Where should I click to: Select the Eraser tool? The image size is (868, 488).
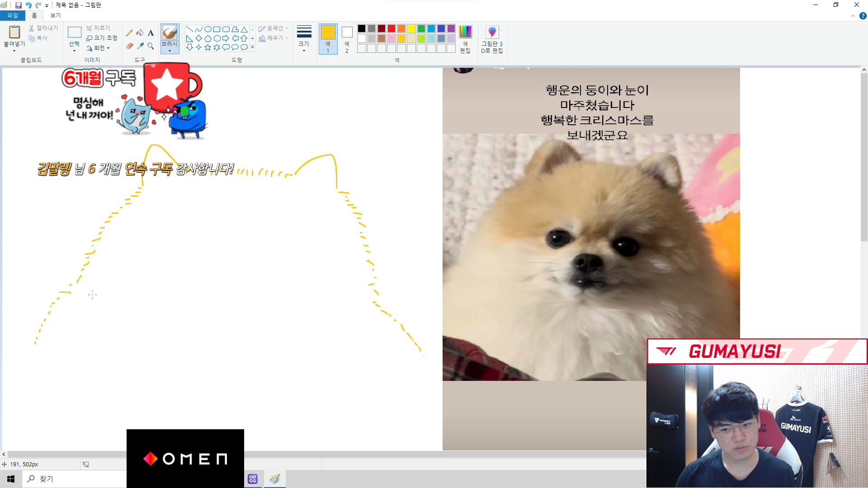click(129, 46)
